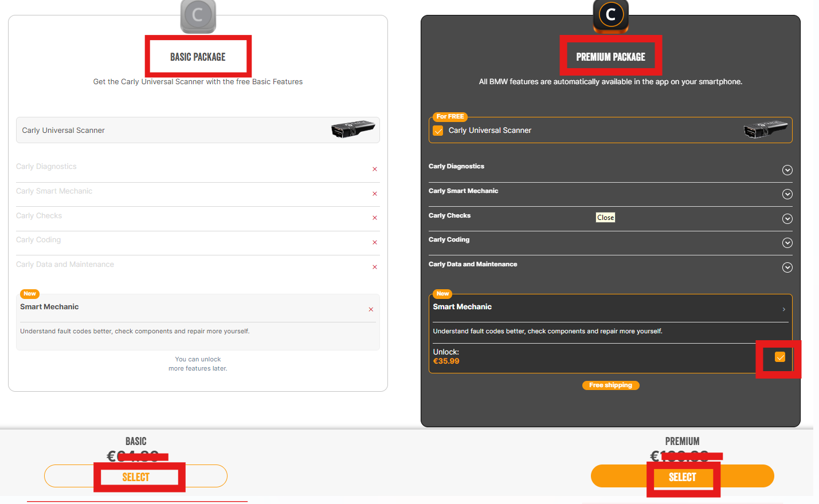This screenshot has width=819, height=504.
Task: Click the scanner device image in Basic package
Action: pyautogui.click(x=353, y=129)
